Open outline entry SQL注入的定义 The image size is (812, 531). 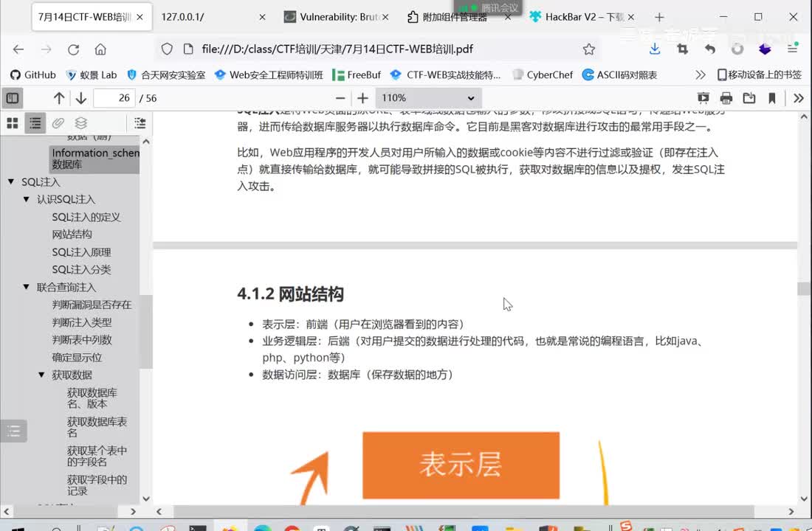(86, 217)
